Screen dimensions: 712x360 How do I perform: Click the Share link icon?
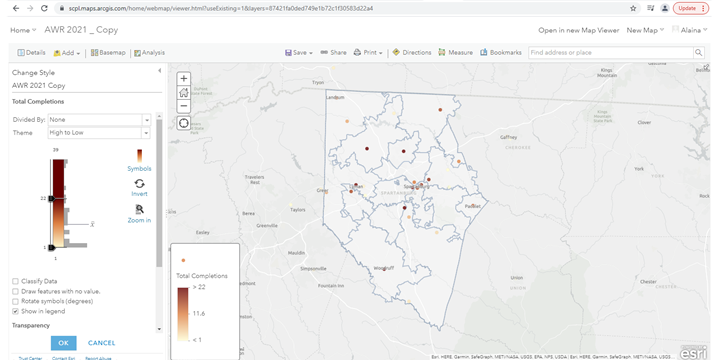click(x=324, y=52)
